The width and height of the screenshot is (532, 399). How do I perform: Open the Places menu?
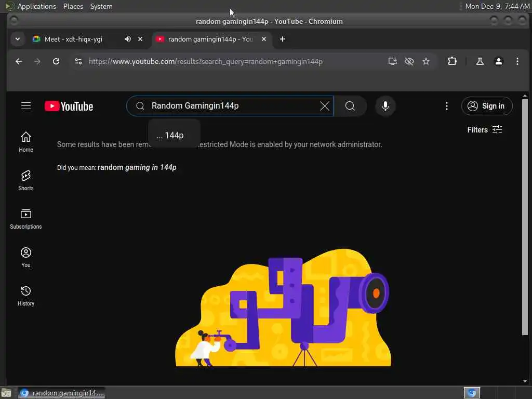[73, 6]
